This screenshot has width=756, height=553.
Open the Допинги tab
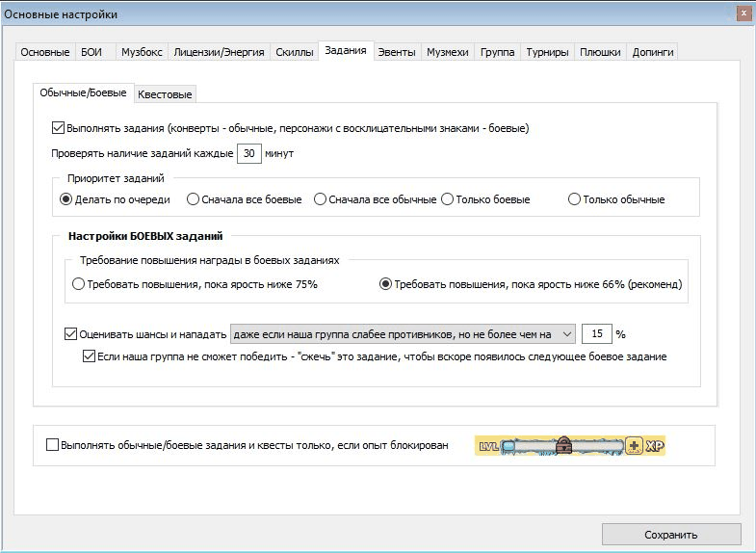click(x=653, y=52)
